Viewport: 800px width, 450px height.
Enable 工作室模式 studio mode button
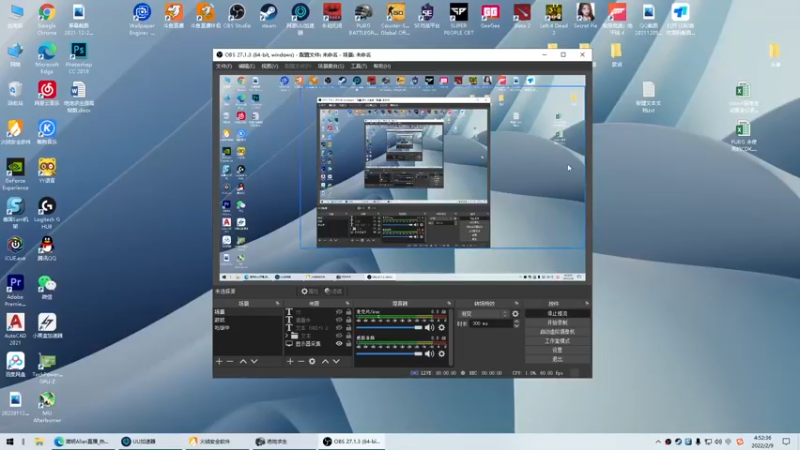[557, 341]
